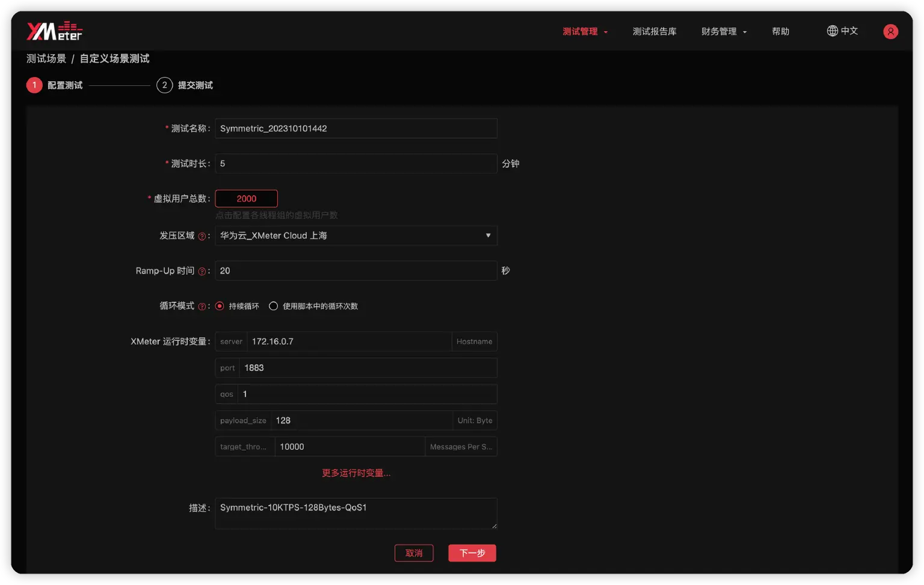Open the 帮助 menu item
Screen dimensions: 924x585
pyautogui.click(x=780, y=31)
